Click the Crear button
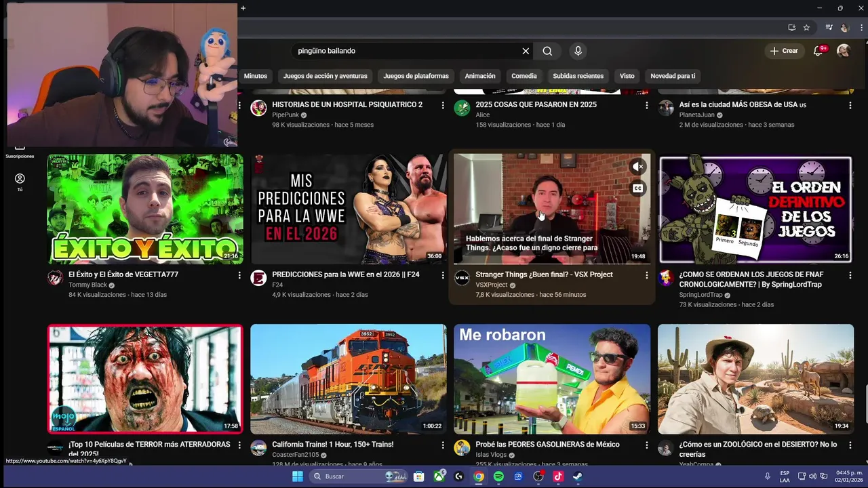The height and width of the screenshot is (488, 868). (784, 51)
